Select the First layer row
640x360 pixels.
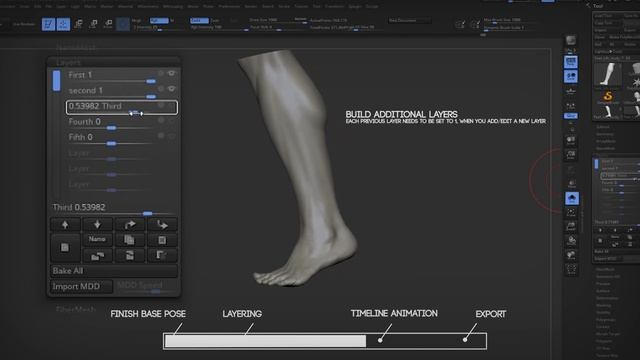(x=121, y=76)
